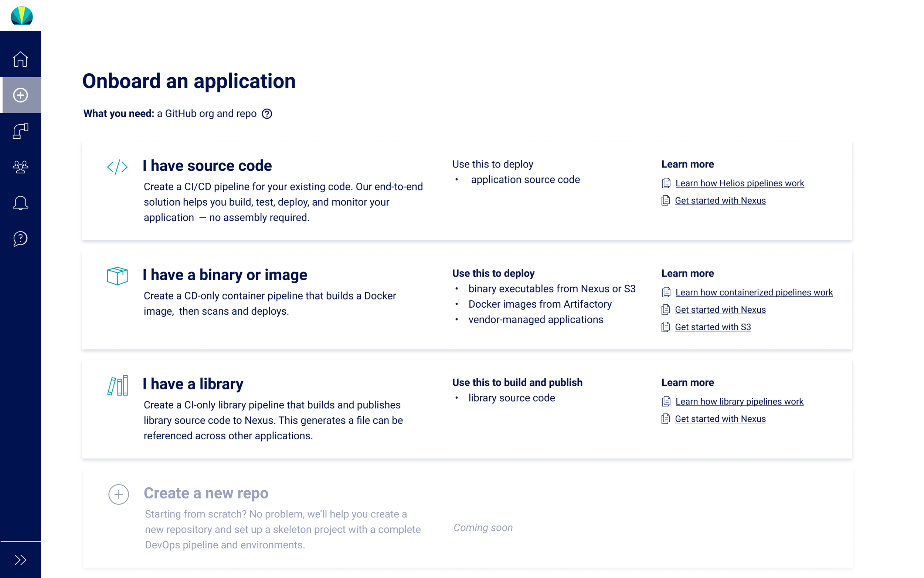Screen dimensions: 924x578
Task: Click help question mark beside GitHub requirement
Action: tap(266, 114)
